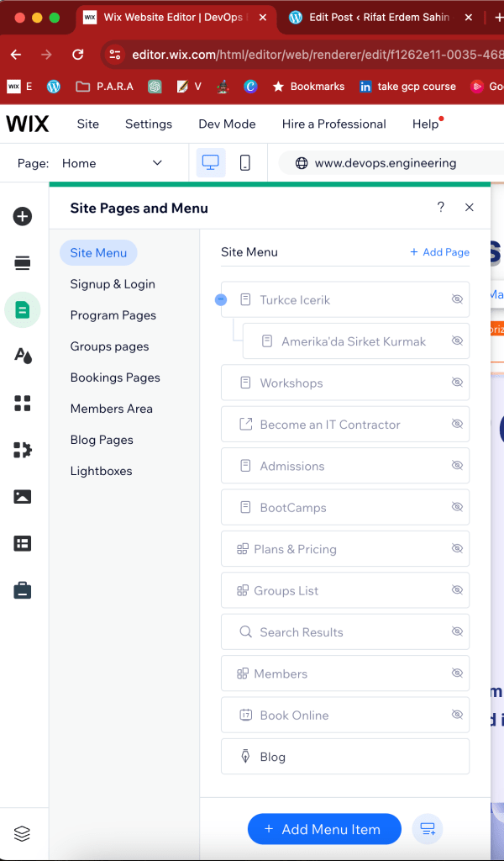Select Blog Pages section

pos(102,440)
